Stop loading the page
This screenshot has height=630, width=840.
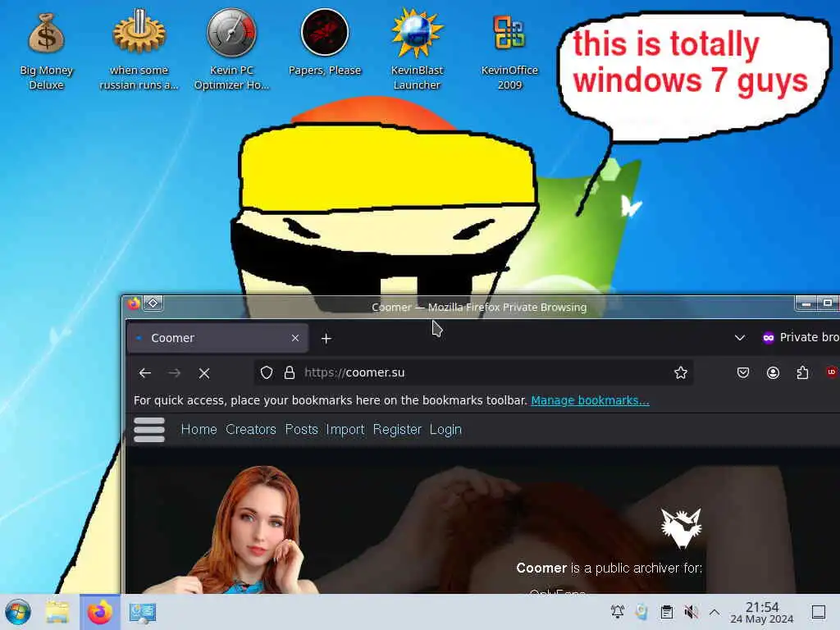tap(204, 373)
